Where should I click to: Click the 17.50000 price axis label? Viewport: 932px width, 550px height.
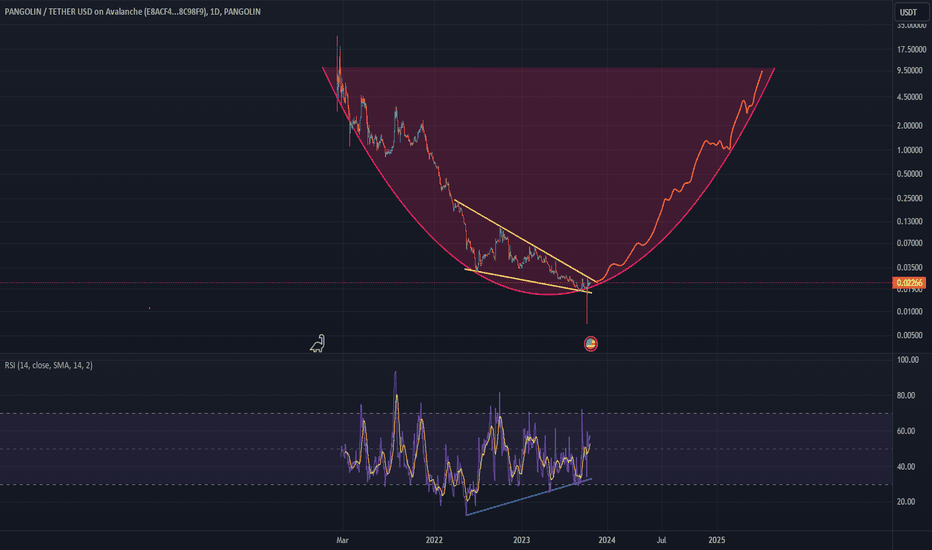(x=912, y=49)
